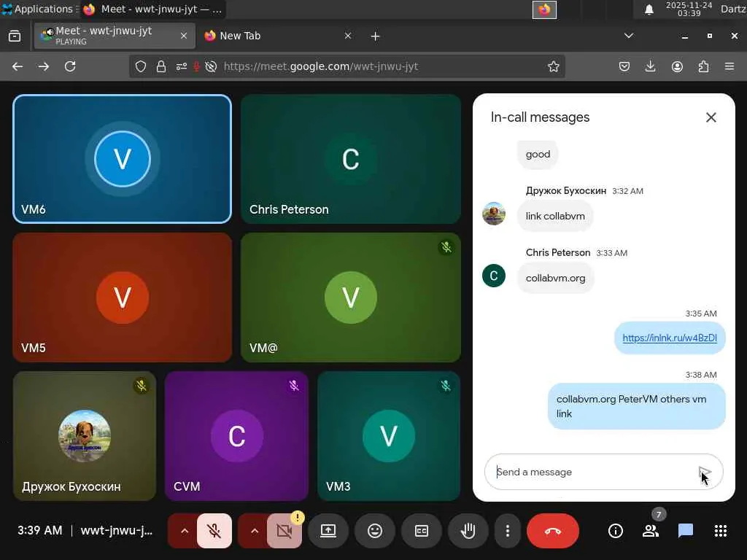Click the blocked camera indicator in address bar

coord(211,66)
